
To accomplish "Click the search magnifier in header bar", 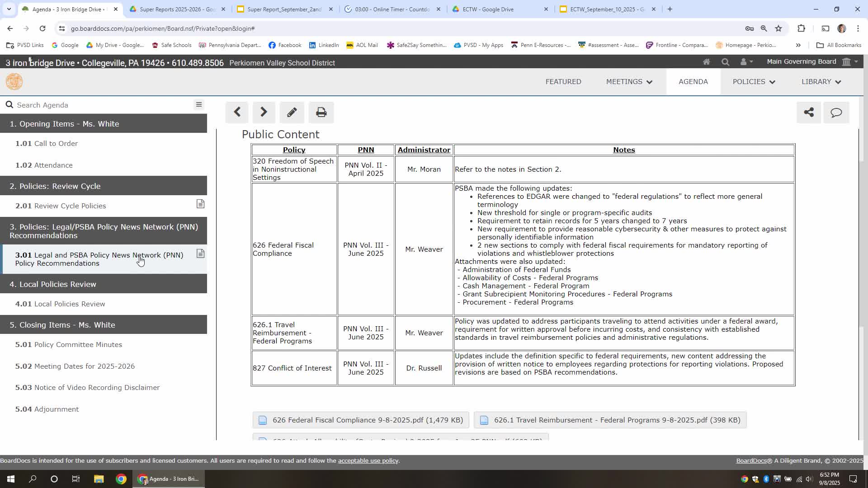I will pos(725,62).
